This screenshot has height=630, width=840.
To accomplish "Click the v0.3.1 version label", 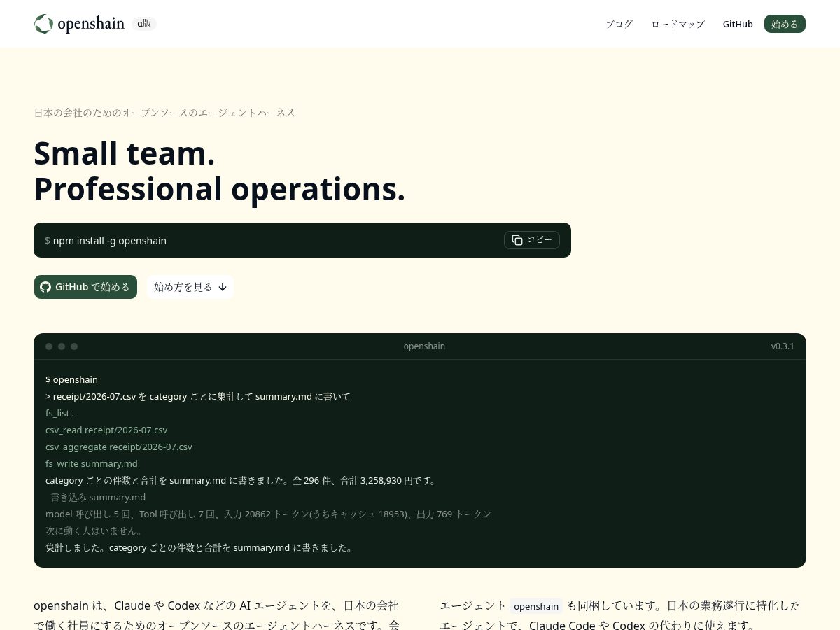I will click(x=783, y=346).
